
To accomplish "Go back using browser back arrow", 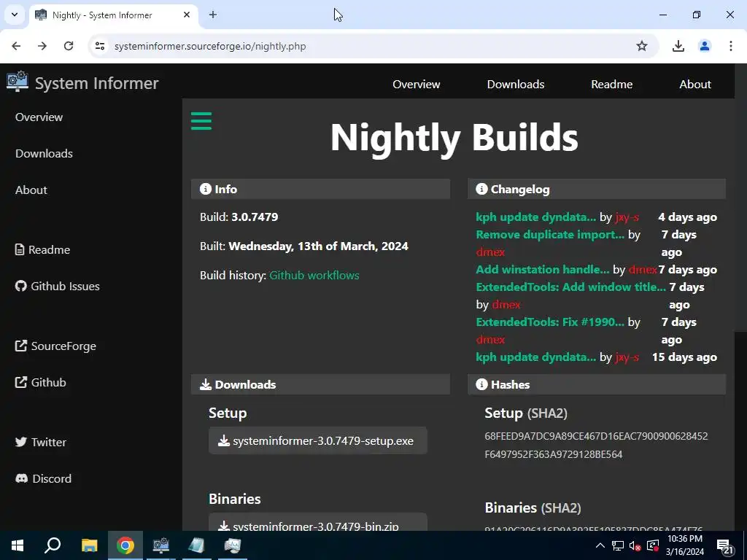I will 16,46.
